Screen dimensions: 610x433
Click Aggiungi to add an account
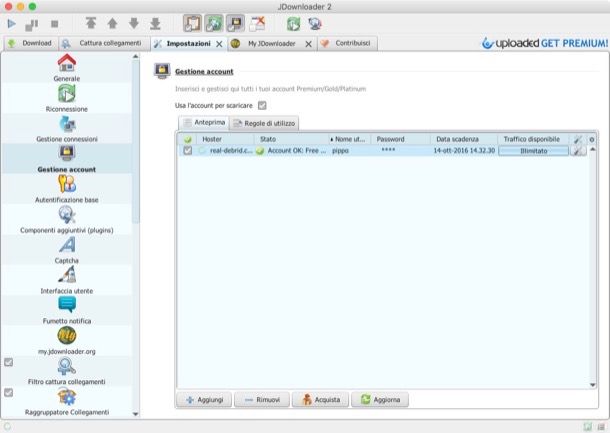[x=204, y=400]
